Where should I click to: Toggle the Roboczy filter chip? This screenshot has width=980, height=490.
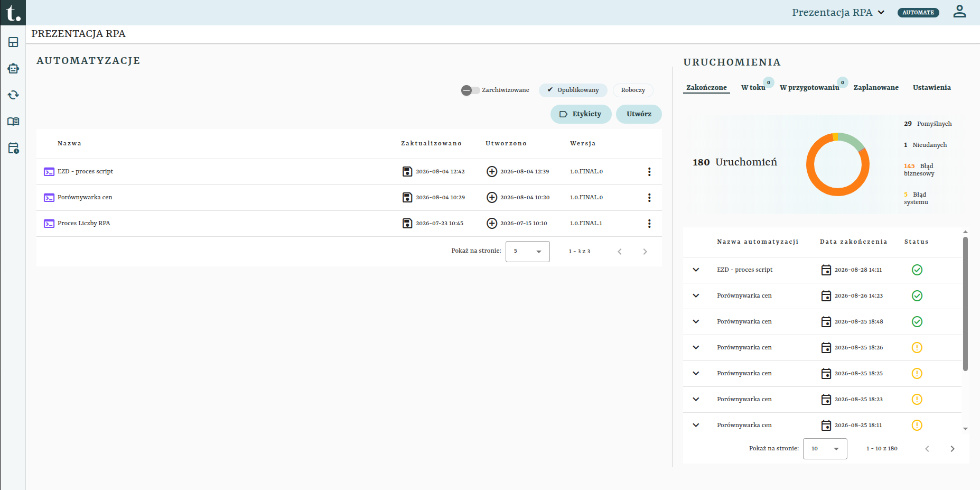coord(633,90)
